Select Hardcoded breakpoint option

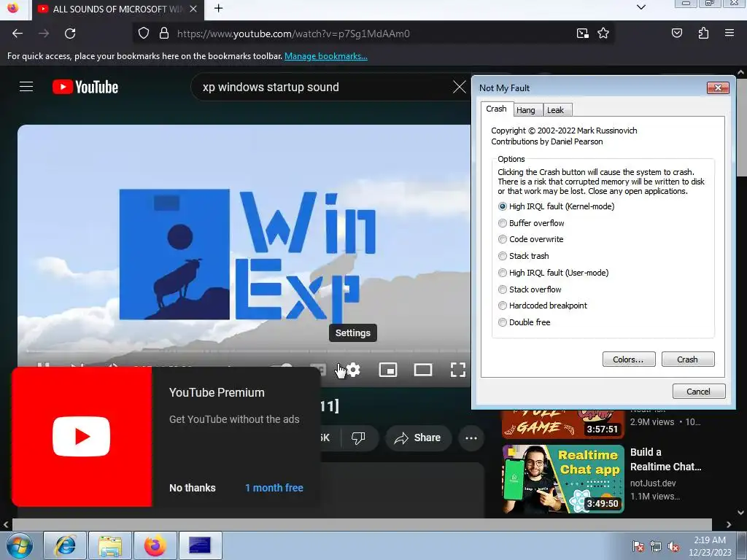[542, 306]
